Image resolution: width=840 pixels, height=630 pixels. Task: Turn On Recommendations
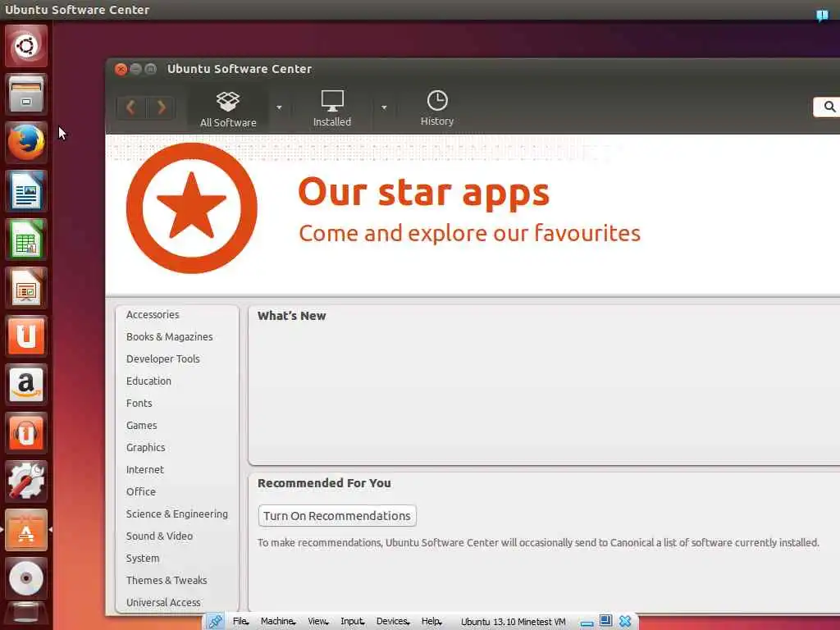337,516
